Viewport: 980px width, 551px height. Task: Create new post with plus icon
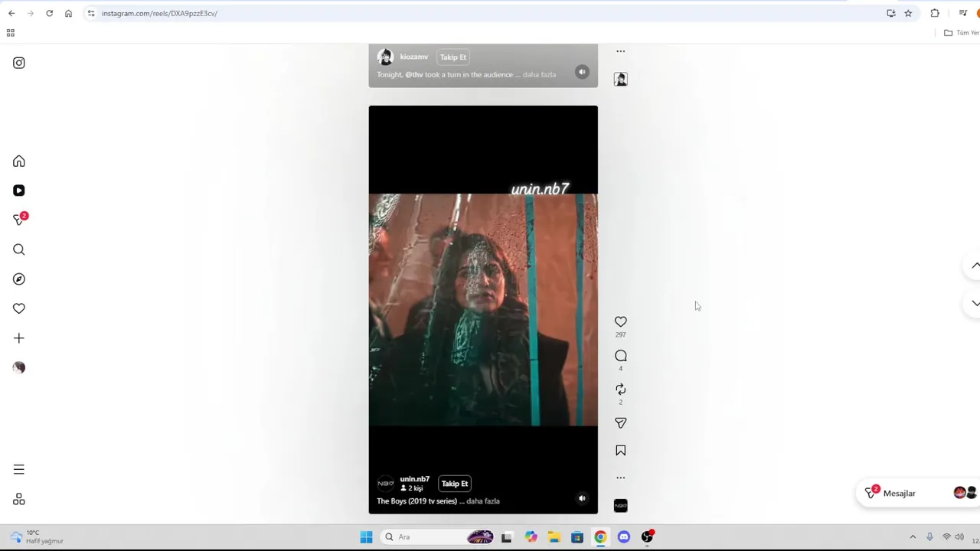pos(19,338)
